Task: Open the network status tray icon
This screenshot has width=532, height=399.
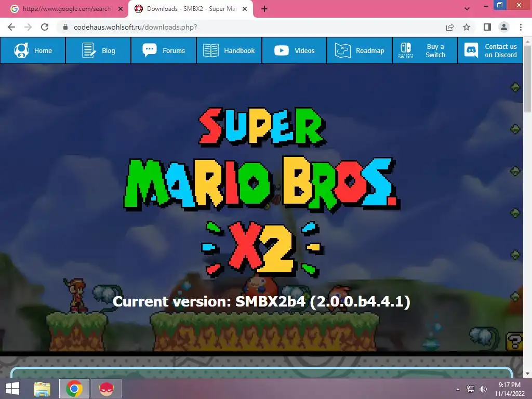Action: click(x=471, y=389)
